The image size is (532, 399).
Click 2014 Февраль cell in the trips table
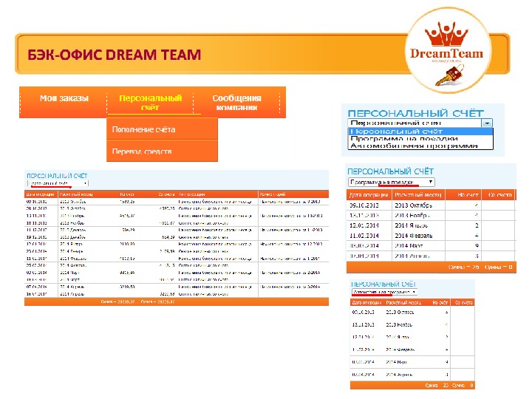(x=413, y=236)
